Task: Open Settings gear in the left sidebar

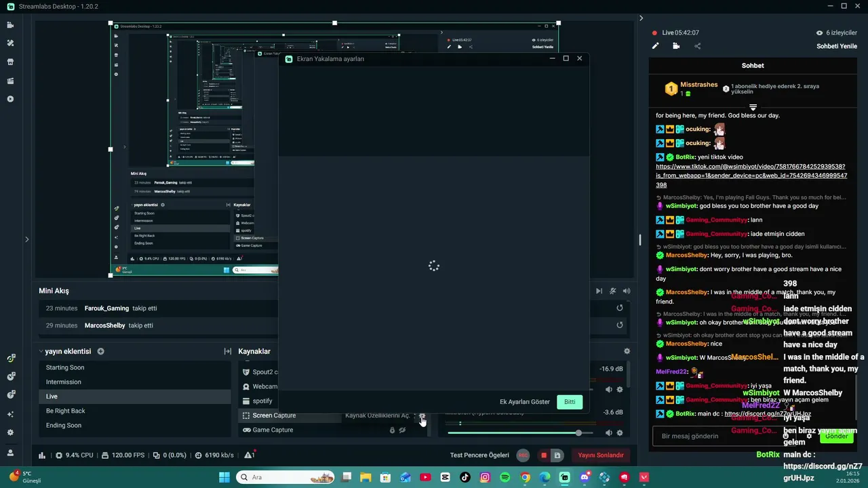Action: point(10,432)
